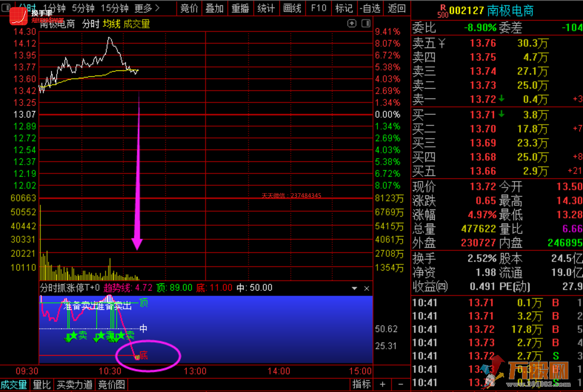Activate the 画线 drawing tool
The image size is (583, 392).
tap(292, 8)
